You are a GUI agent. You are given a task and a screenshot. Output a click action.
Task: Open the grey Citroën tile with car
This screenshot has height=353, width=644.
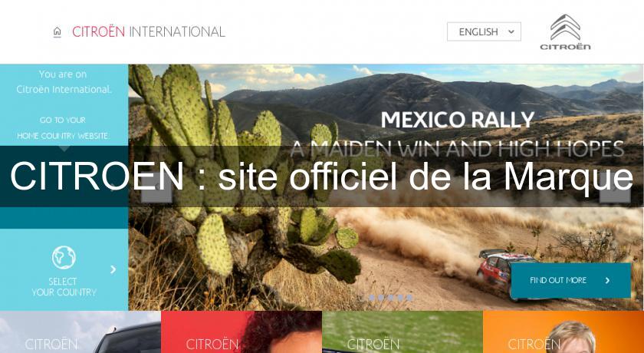tap(80, 332)
